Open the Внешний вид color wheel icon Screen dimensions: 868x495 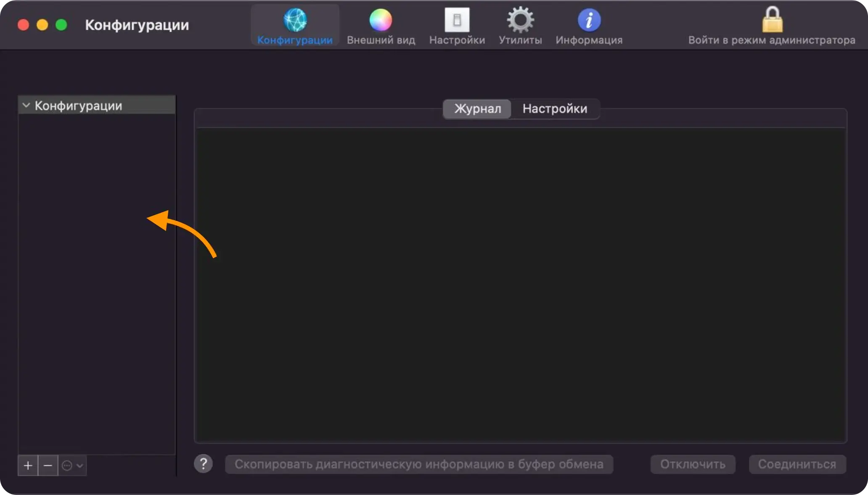click(x=381, y=20)
